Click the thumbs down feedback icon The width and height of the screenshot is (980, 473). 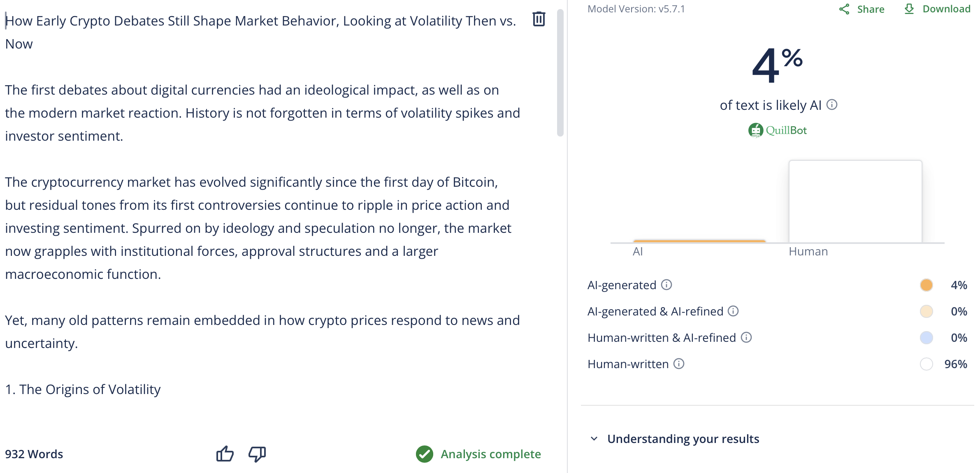(257, 454)
